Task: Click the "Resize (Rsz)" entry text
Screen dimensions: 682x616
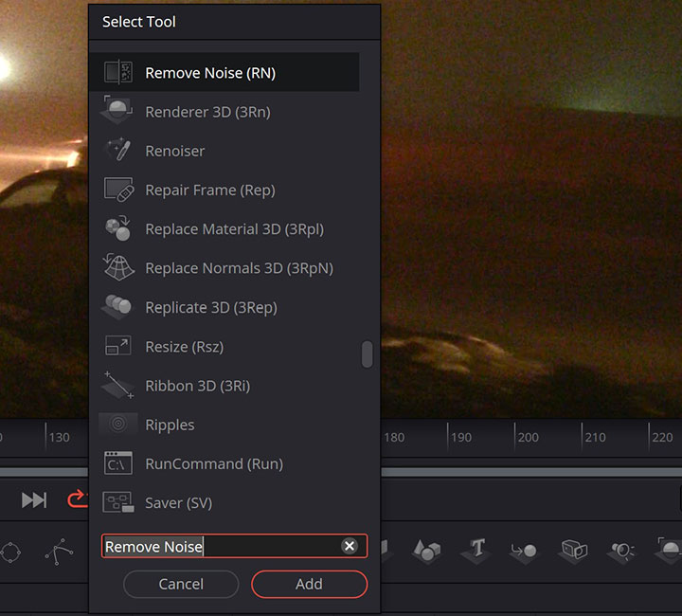Action: tap(185, 347)
